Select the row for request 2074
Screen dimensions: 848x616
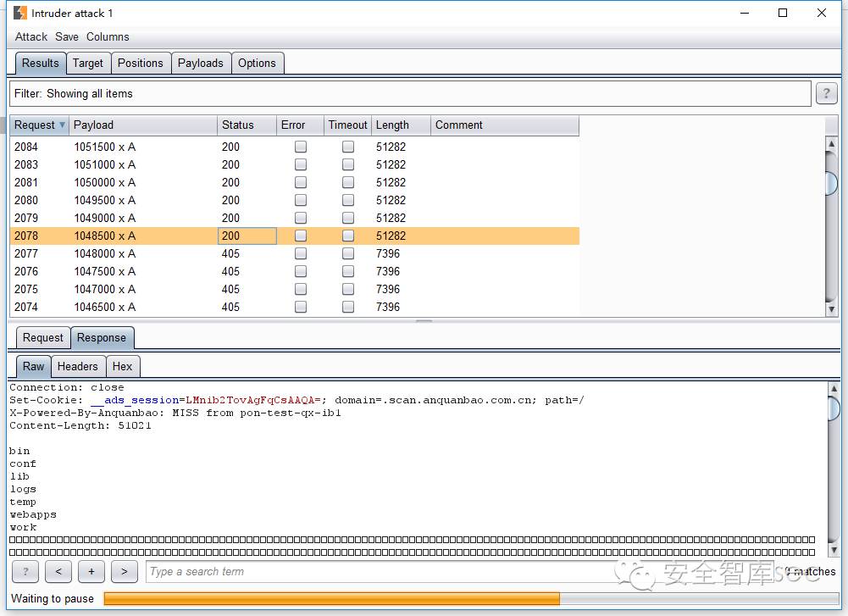(294, 308)
